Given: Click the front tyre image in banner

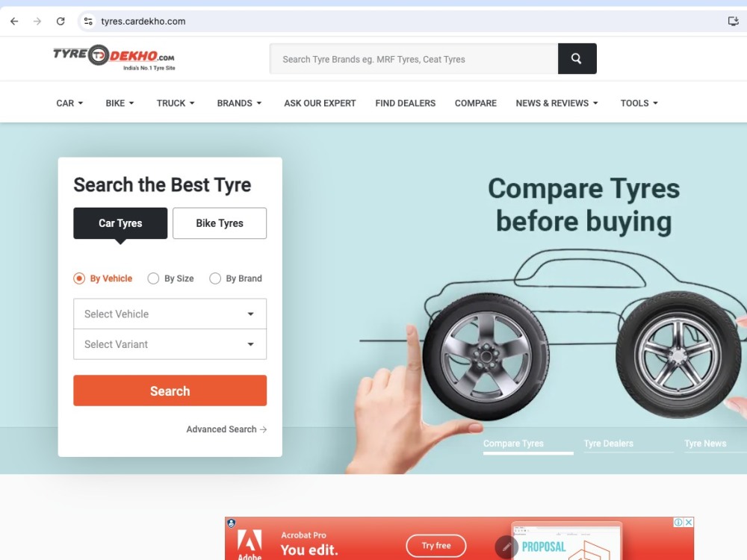Looking at the screenshot, I should pos(486,356).
